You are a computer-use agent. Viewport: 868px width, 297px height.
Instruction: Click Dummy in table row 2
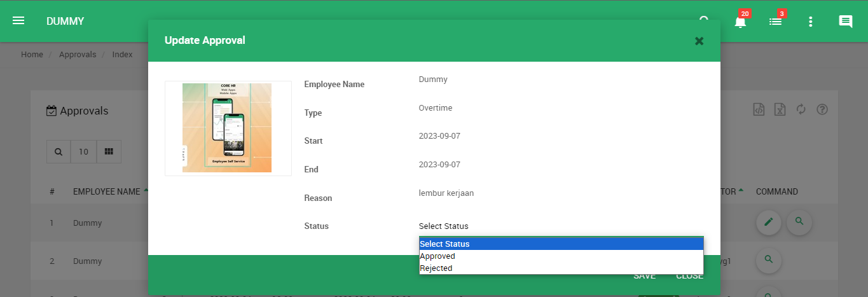tap(88, 261)
